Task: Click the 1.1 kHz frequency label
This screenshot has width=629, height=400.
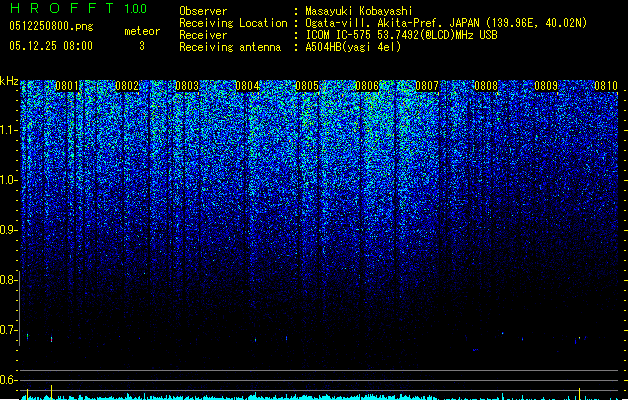Action: [9, 130]
